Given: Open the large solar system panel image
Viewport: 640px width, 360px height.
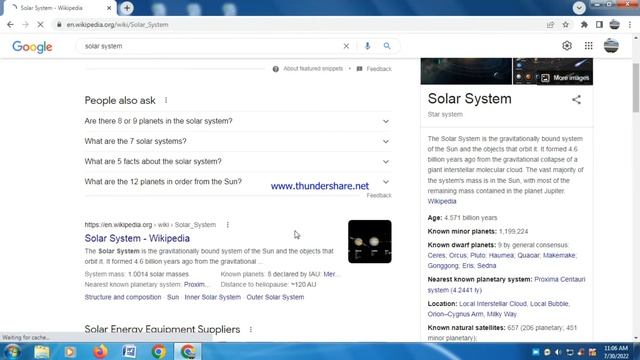Looking at the screenshot, I should point(466,71).
